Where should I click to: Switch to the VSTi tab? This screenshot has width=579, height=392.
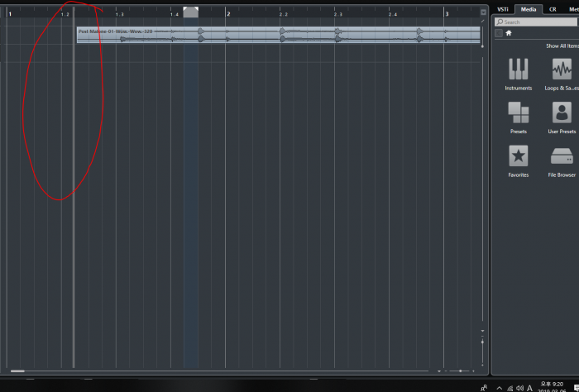point(503,10)
